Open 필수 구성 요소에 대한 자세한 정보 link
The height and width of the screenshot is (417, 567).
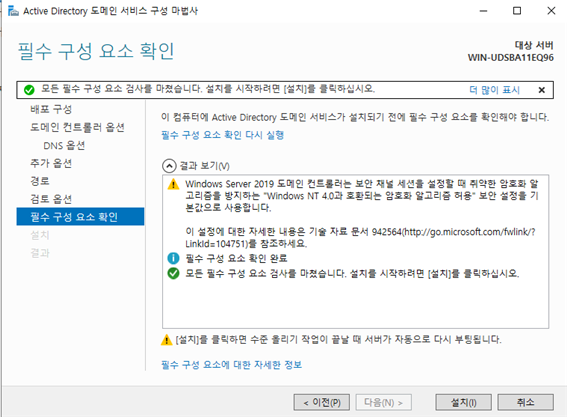coord(231,365)
